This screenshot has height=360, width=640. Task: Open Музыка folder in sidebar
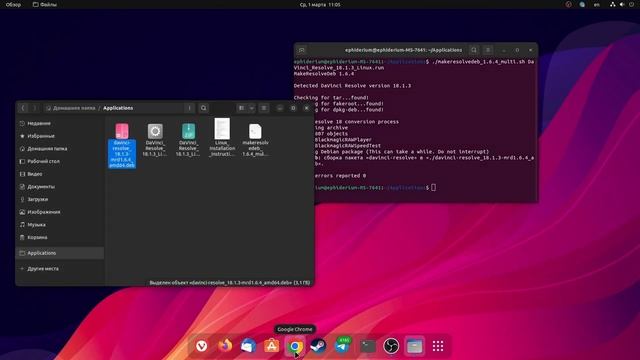60,224
